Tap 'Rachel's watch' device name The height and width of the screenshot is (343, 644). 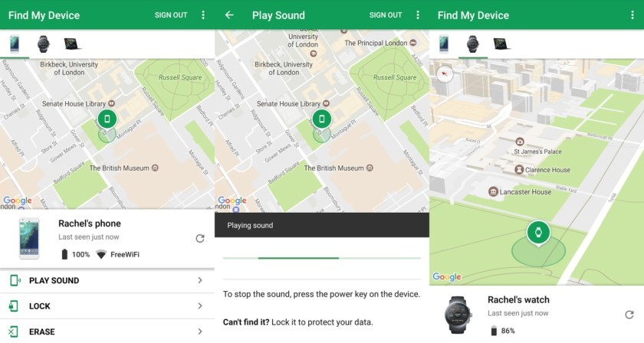(x=518, y=300)
